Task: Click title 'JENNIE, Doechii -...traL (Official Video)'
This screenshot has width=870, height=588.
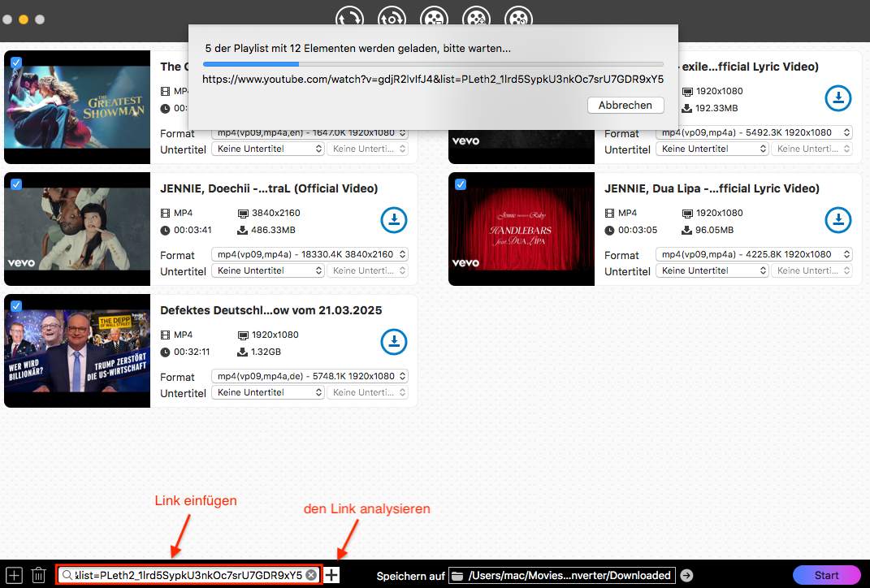Action: point(269,188)
